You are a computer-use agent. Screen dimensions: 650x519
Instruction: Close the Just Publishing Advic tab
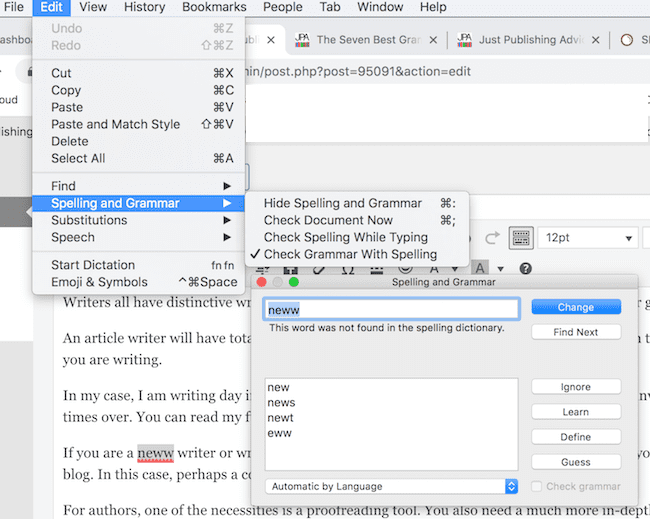pyautogui.click(x=595, y=40)
